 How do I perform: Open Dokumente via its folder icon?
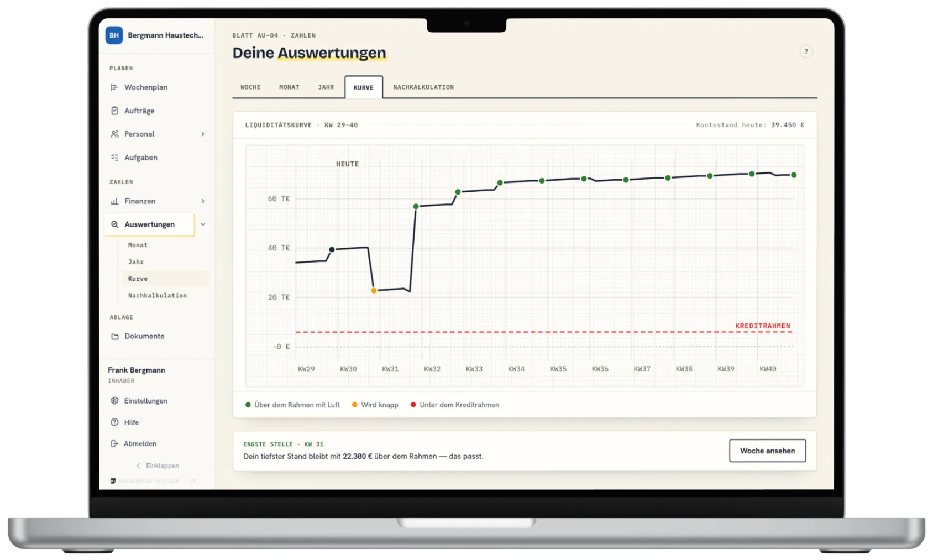pos(115,336)
